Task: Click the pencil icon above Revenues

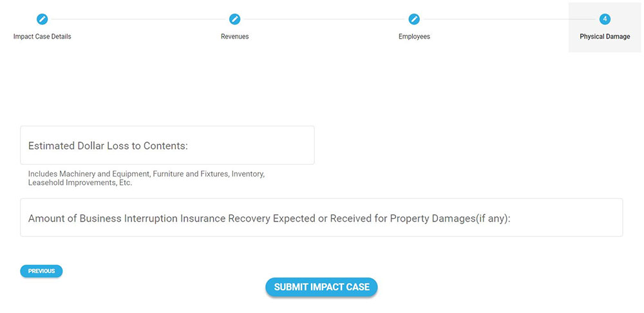Action: coord(234,19)
